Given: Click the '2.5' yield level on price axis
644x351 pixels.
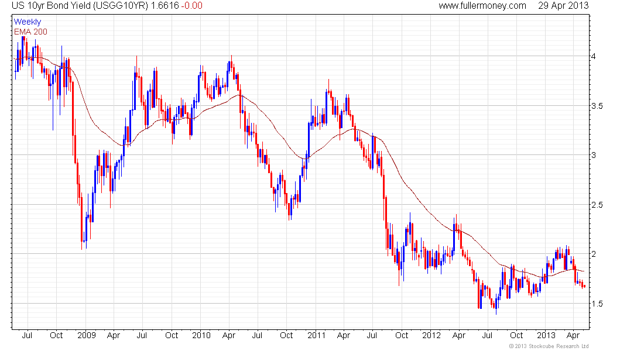Looking at the screenshot, I should (x=597, y=205).
